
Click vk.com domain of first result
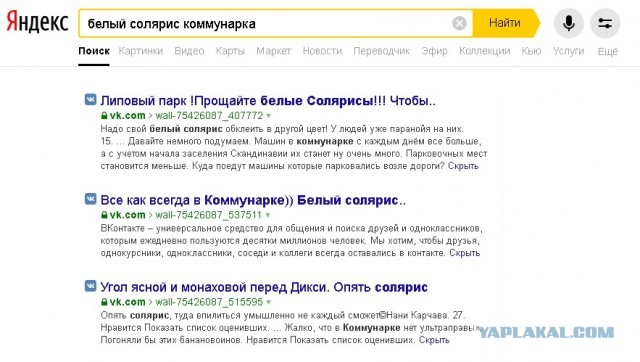tap(127, 116)
